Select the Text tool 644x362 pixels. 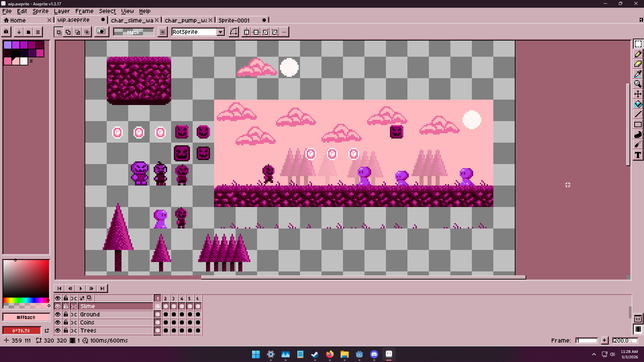638,155
